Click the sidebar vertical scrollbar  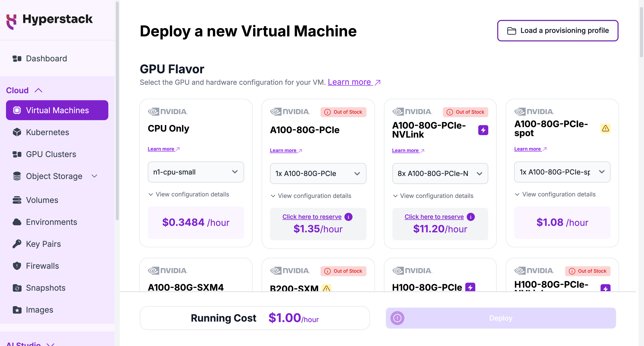117,111
